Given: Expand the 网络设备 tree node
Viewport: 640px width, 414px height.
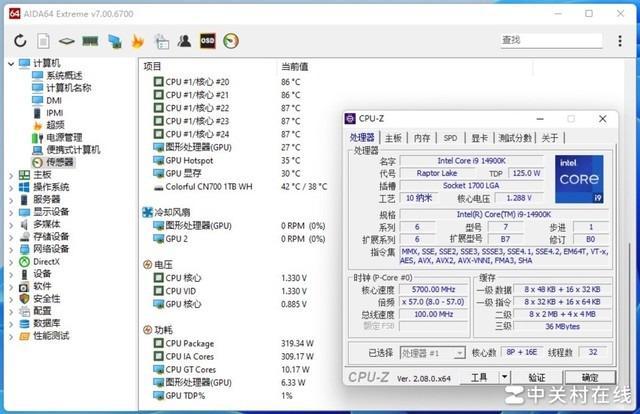Looking at the screenshot, I should (x=11, y=250).
